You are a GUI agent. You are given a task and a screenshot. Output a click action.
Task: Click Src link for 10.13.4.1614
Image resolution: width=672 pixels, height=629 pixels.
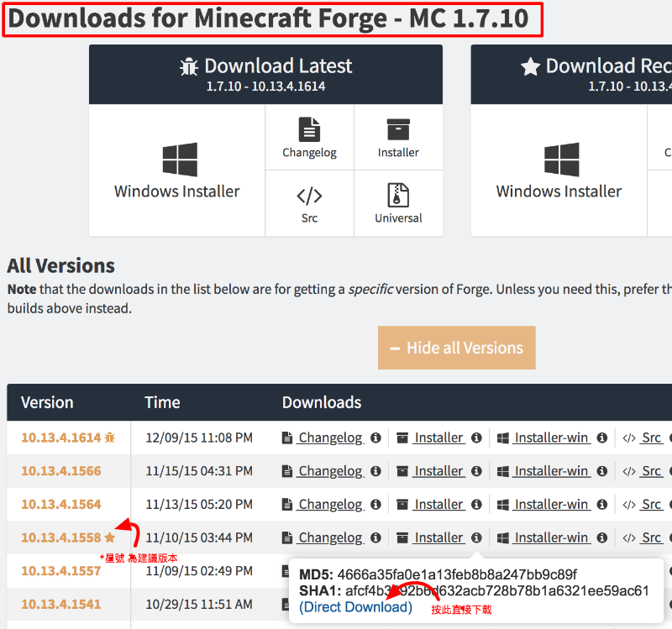click(652, 438)
